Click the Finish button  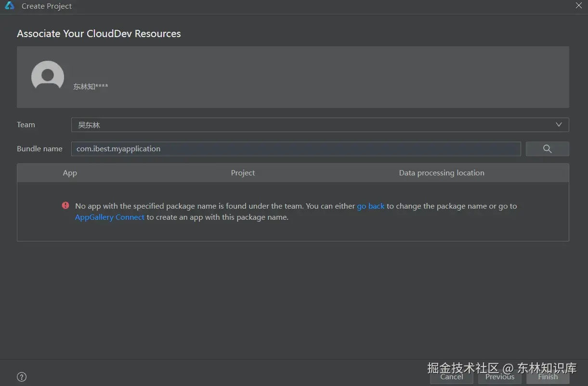tap(548, 377)
